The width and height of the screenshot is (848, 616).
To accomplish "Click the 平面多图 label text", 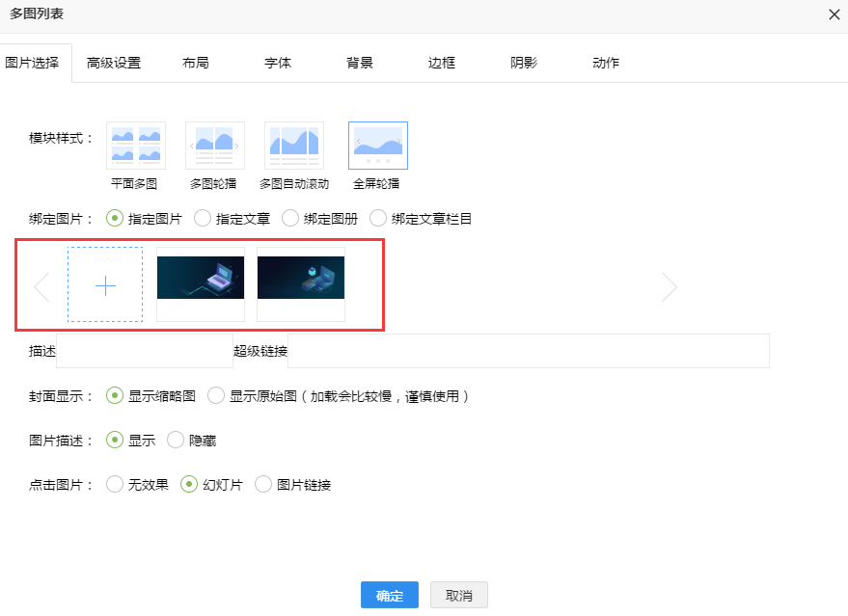I will point(134,184).
